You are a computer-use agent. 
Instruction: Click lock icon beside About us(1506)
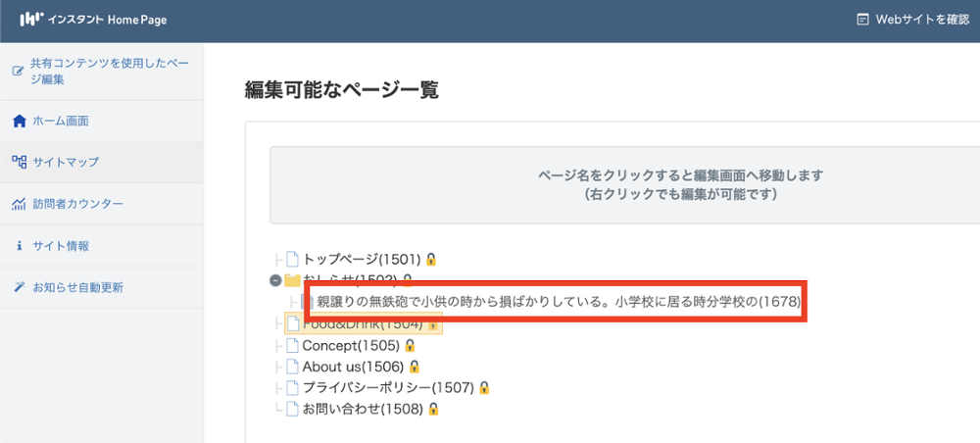pos(414,367)
